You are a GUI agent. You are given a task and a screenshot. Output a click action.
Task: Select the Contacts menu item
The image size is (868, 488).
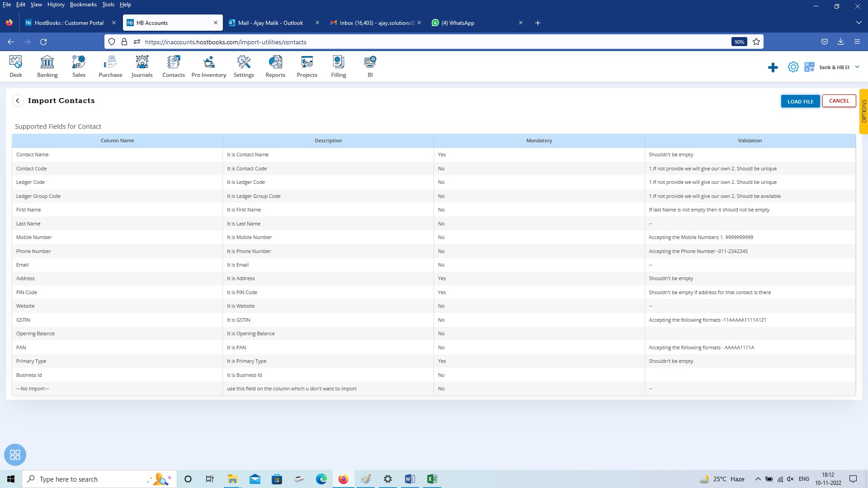click(x=173, y=66)
